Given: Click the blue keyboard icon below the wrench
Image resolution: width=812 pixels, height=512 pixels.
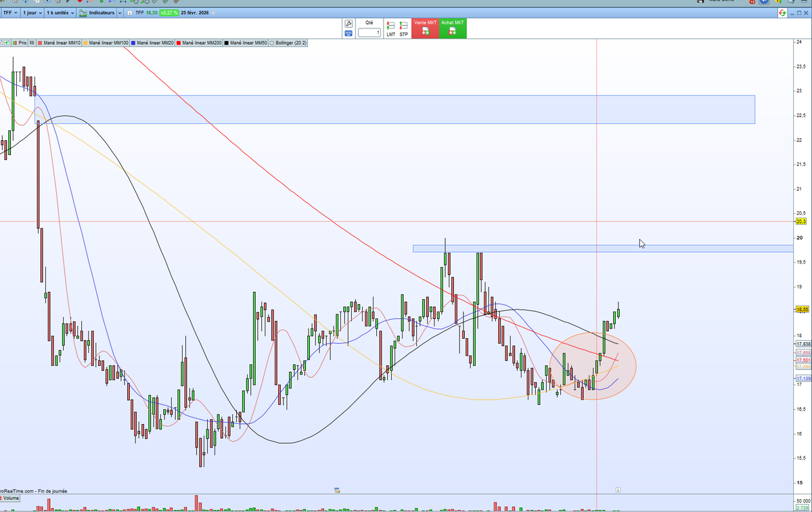Looking at the screenshot, I should click(348, 33).
